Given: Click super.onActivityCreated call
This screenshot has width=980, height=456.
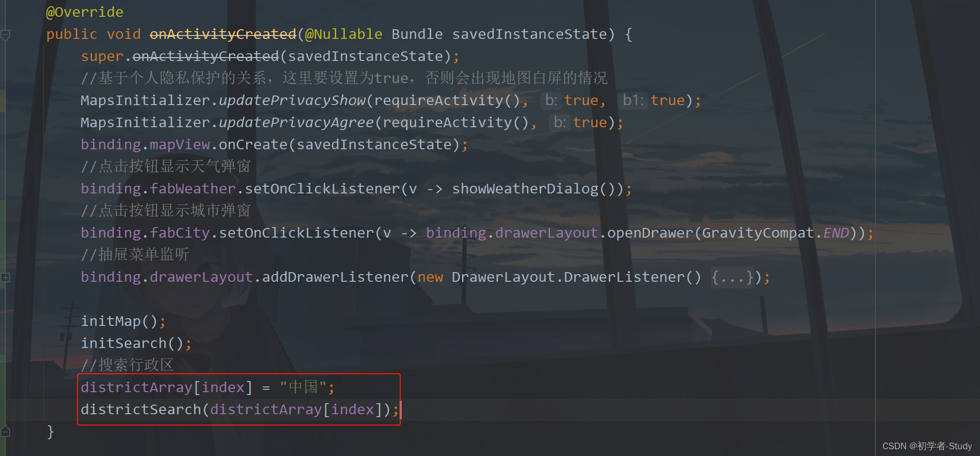Looking at the screenshot, I should coord(179,56).
